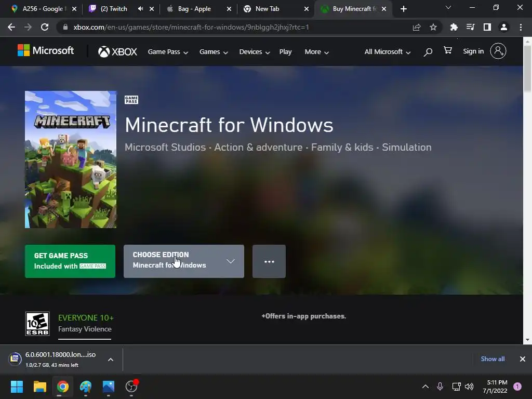Click the Minecraft box art thumbnail
Image resolution: width=532 pixels, height=399 pixels.
coord(71,159)
